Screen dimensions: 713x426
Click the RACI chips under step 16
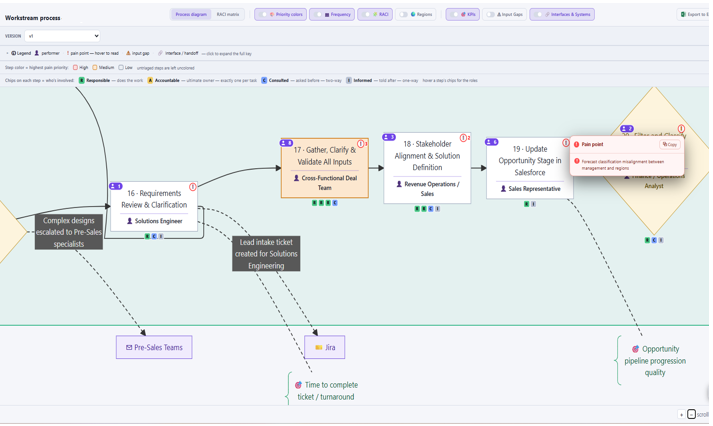pos(154,236)
